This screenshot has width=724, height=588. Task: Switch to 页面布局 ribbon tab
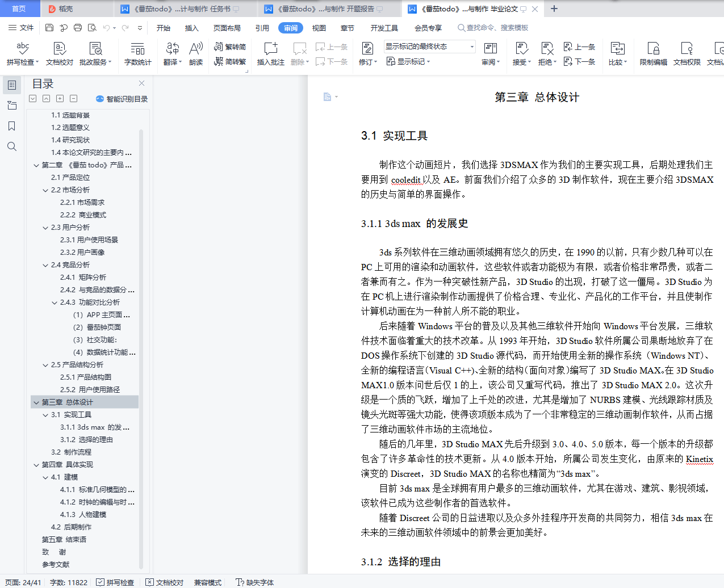[227, 28]
